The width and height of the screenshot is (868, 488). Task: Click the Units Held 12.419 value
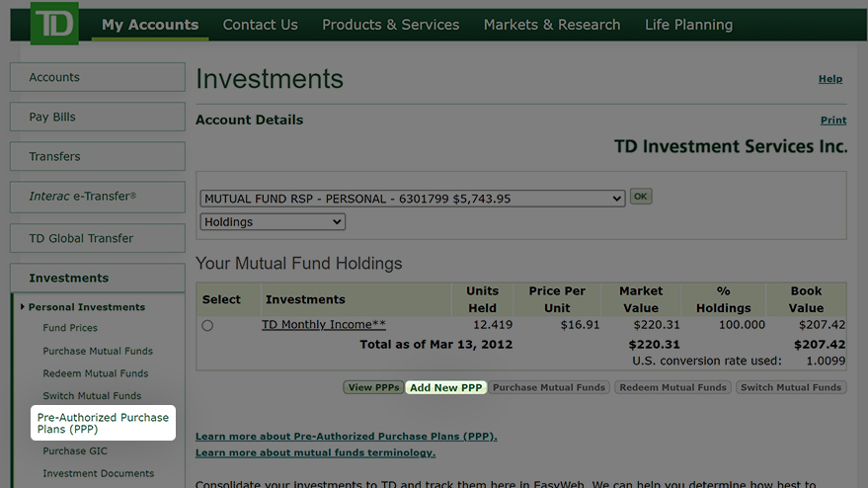(x=493, y=325)
